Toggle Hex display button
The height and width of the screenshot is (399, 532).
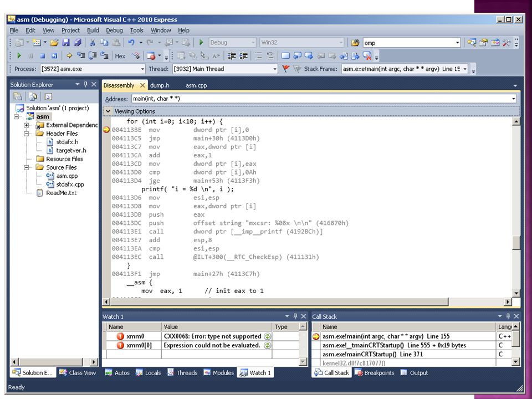pyautogui.click(x=120, y=56)
